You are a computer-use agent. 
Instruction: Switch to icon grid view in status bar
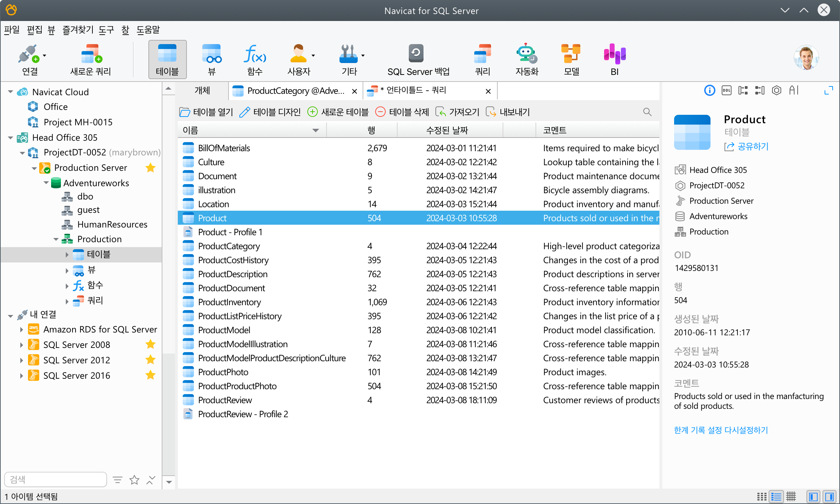click(762, 496)
